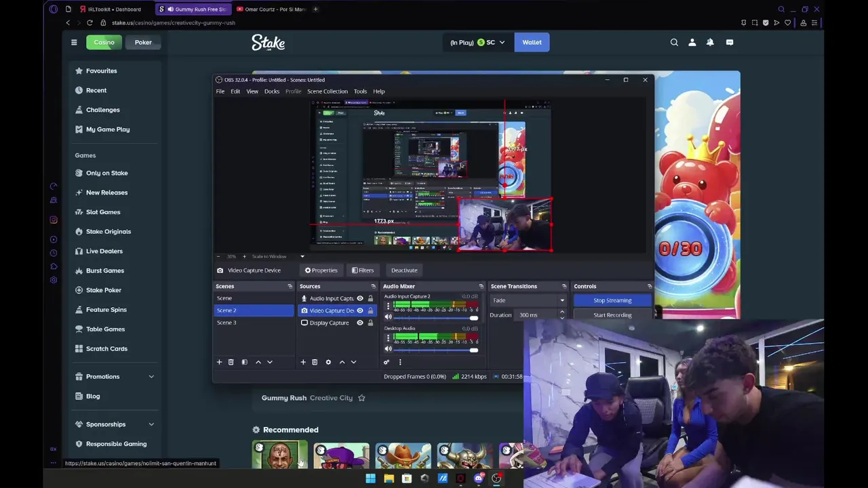Image resolution: width=868 pixels, height=488 pixels.
Task: Open Microsoft Store from taskbar
Action: point(407,479)
